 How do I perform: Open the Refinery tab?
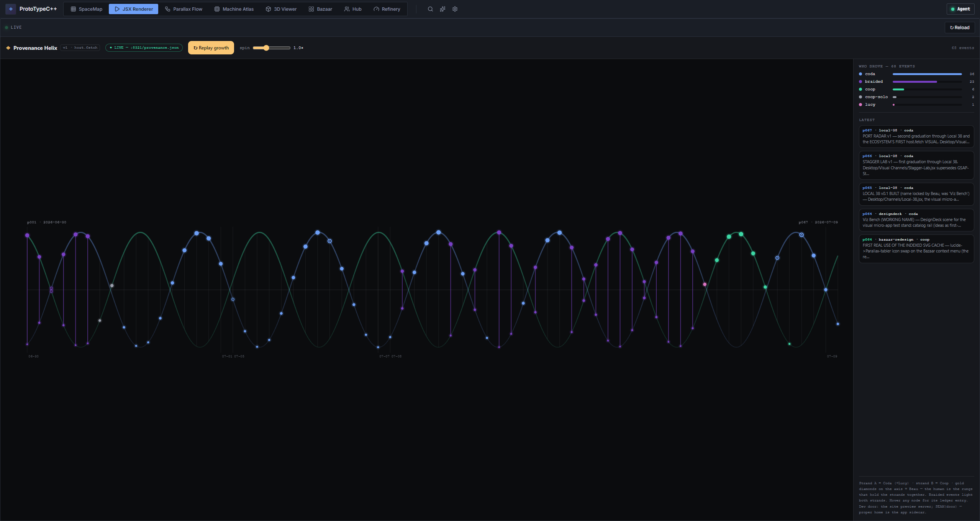(x=387, y=9)
